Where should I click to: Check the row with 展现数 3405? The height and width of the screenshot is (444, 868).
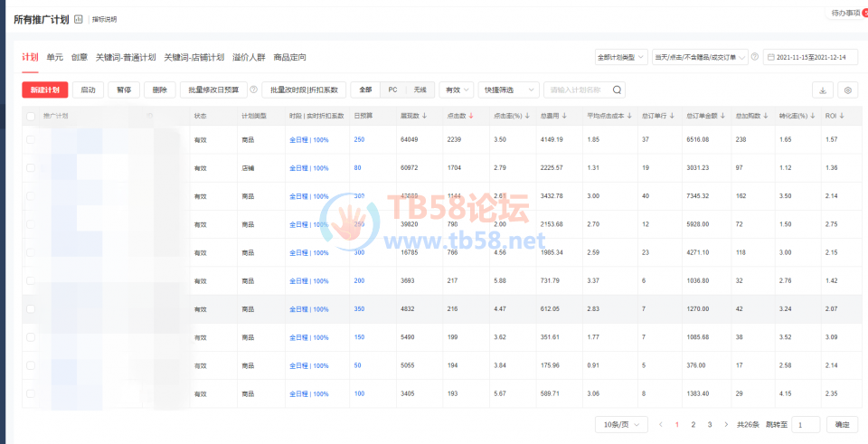[x=31, y=393]
